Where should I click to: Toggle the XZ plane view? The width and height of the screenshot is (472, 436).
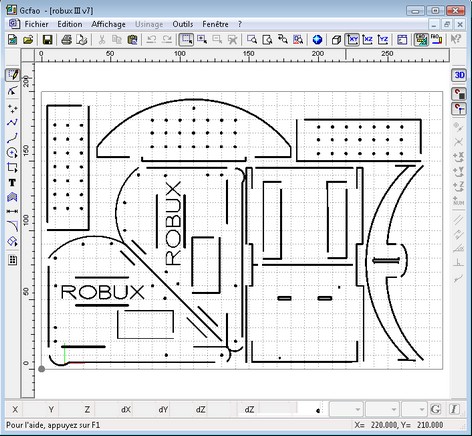[368, 40]
